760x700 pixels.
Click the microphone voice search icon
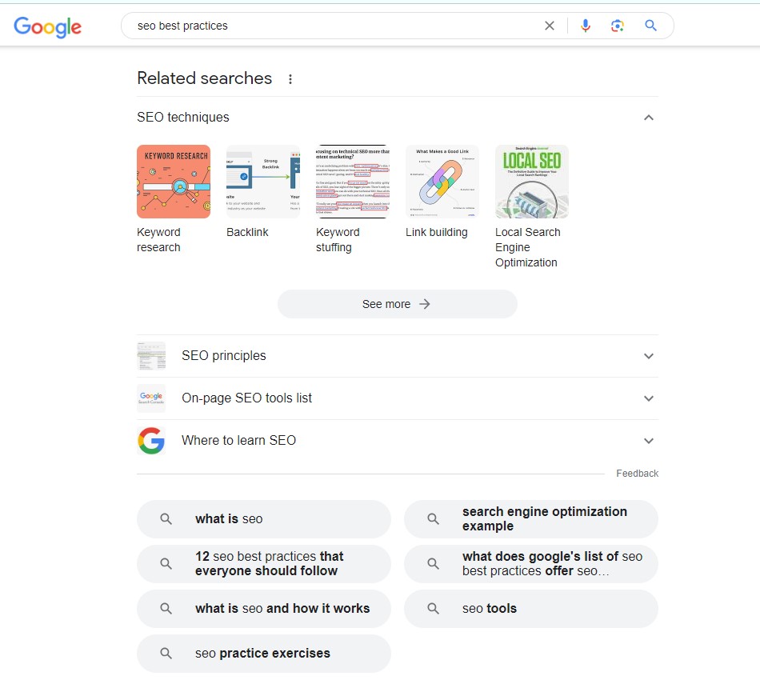click(585, 25)
